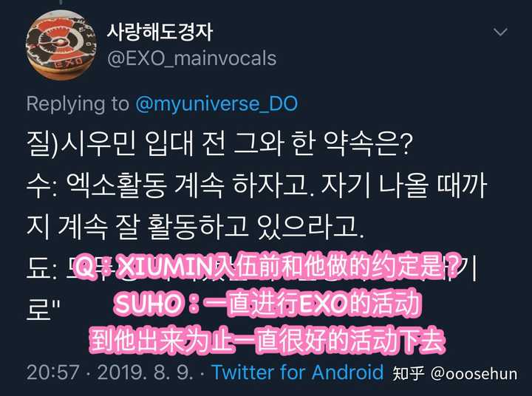
Task: Open the Twitter for Android source link
Action: 298,372
